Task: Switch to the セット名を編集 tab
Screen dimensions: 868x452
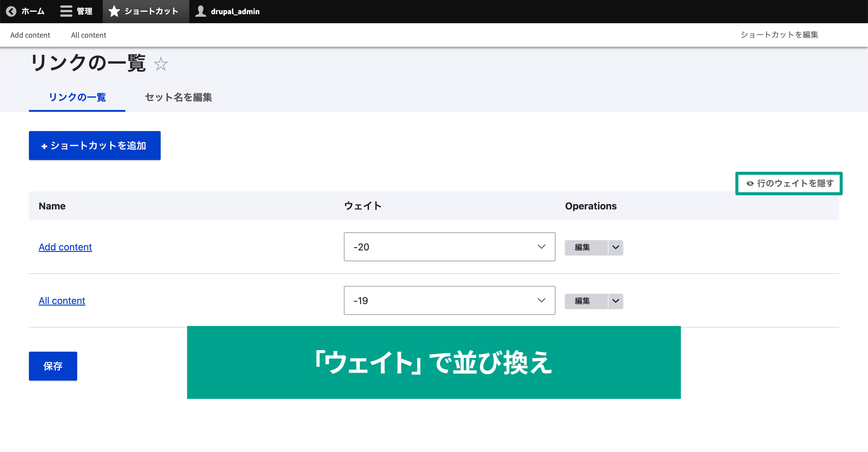Action: (x=178, y=97)
